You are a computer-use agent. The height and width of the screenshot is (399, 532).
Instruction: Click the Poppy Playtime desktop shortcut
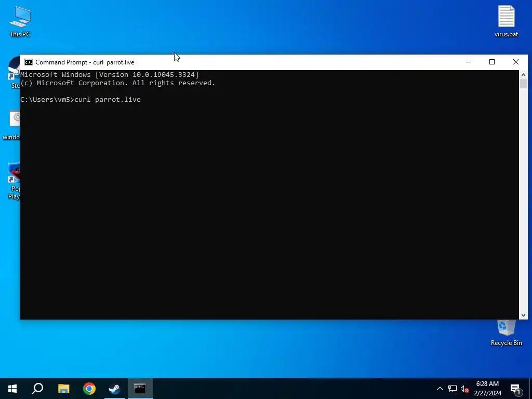(x=14, y=181)
